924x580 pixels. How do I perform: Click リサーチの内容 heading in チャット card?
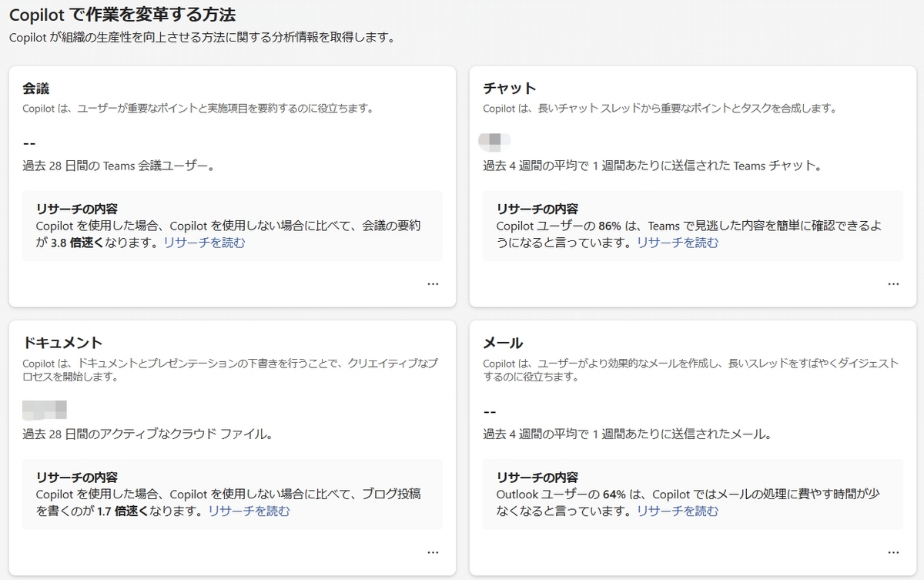[537, 209]
